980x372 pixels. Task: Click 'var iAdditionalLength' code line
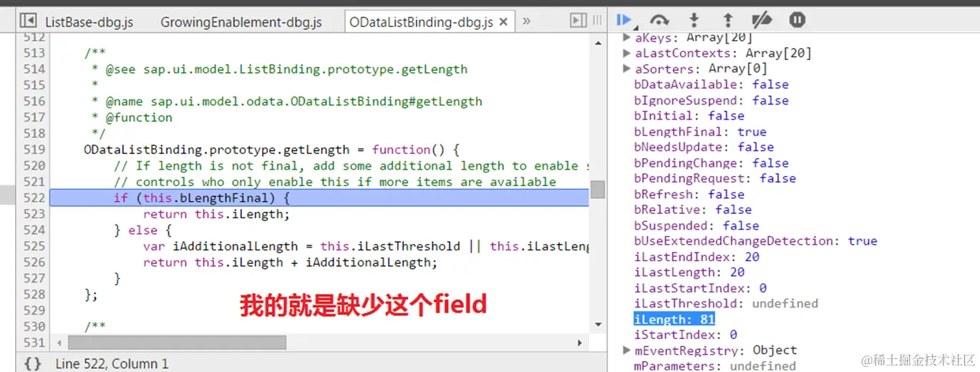point(365,246)
